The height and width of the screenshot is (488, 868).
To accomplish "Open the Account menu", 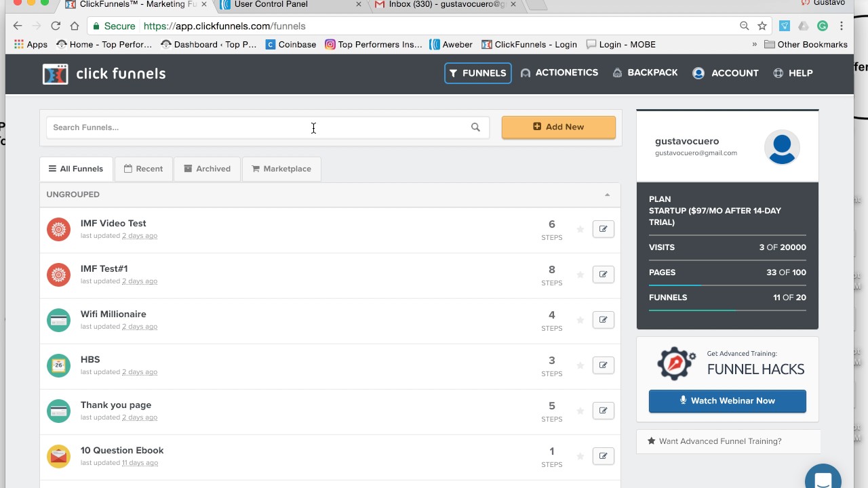I will click(726, 73).
